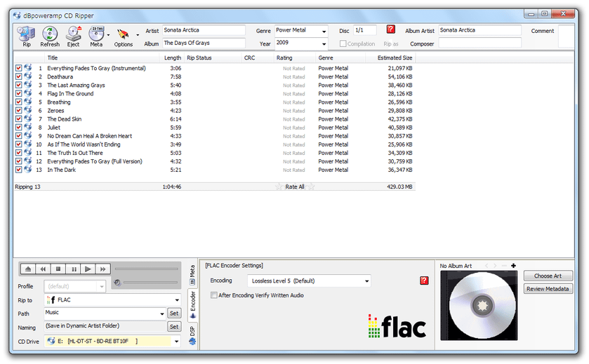Click the Review Metadata button

tap(548, 288)
